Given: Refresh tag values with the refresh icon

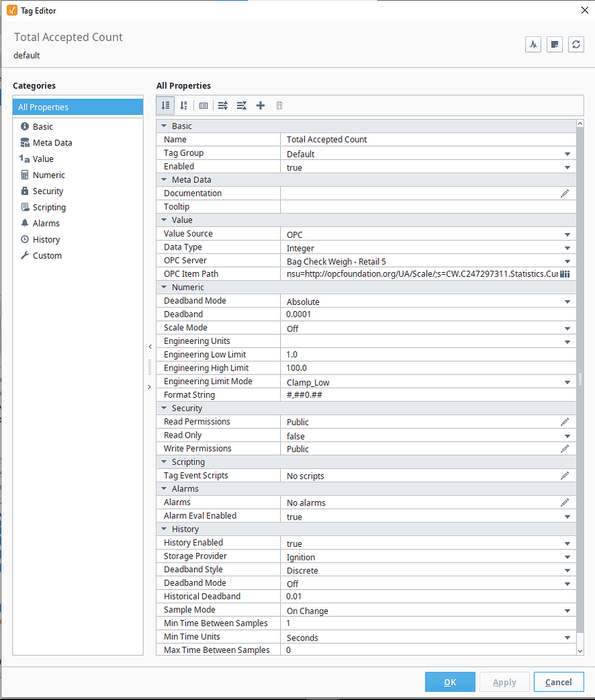Looking at the screenshot, I should click(x=576, y=44).
